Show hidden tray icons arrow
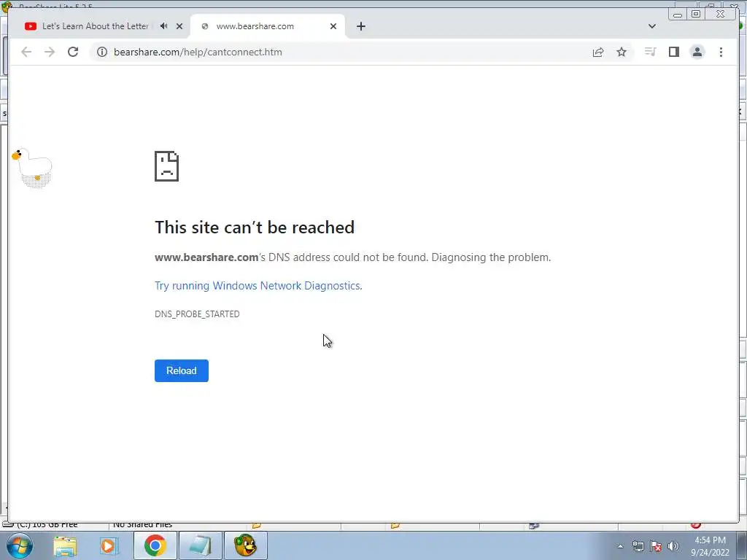This screenshot has height=560, width=747. click(620, 546)
